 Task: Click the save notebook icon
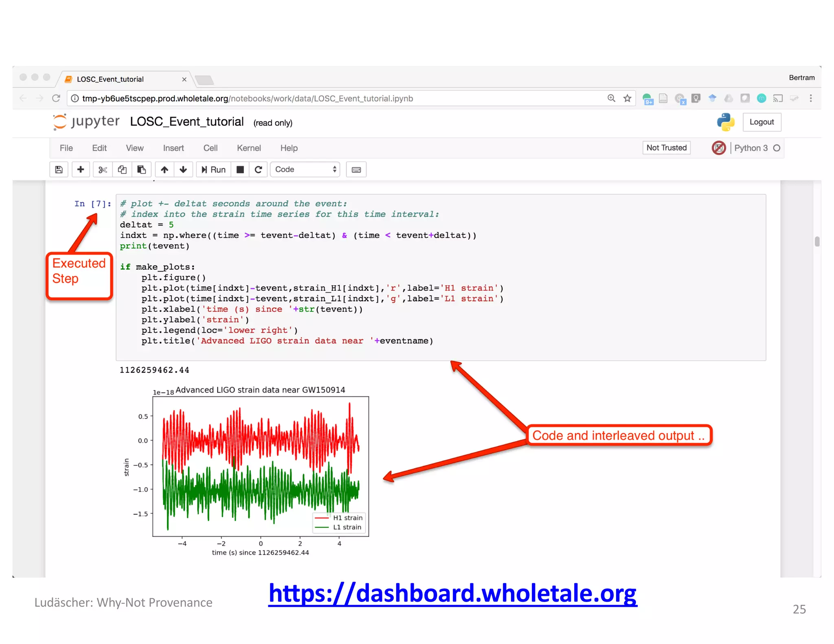coord(59,170)
